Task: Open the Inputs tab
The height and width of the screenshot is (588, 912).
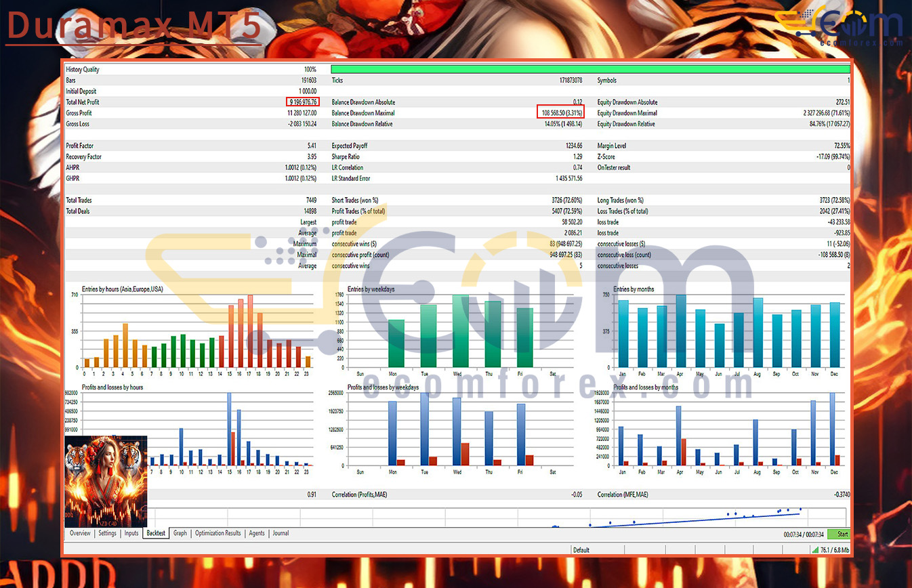Action: 131,534
